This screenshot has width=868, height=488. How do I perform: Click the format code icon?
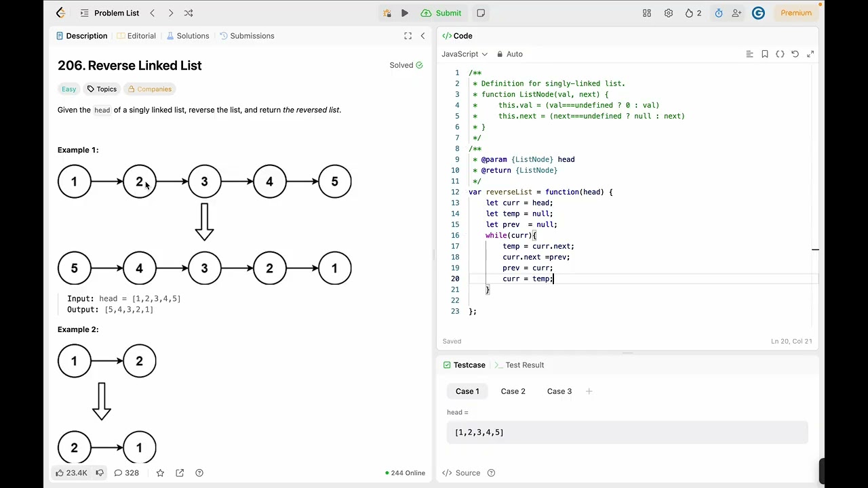point(749,54)
